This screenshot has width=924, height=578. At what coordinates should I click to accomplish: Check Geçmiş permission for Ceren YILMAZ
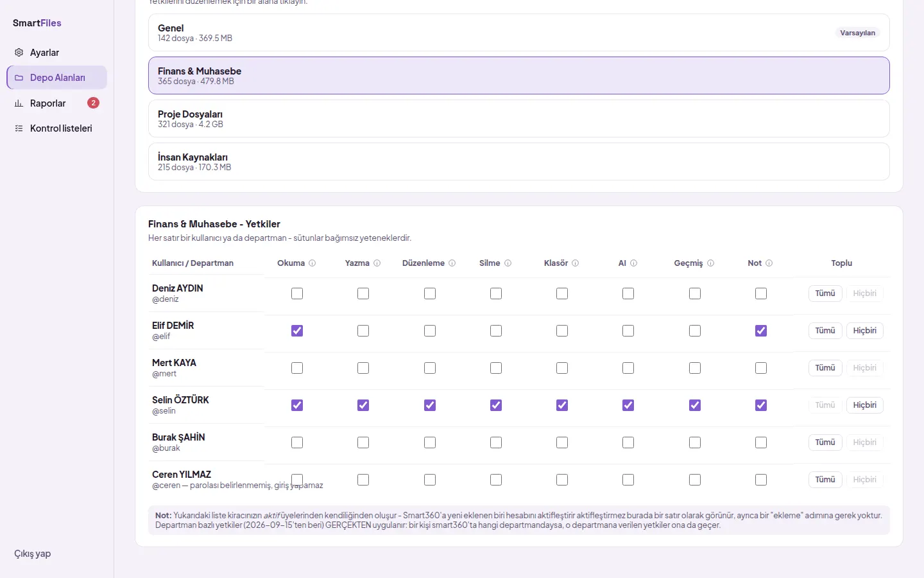(695, 480)
